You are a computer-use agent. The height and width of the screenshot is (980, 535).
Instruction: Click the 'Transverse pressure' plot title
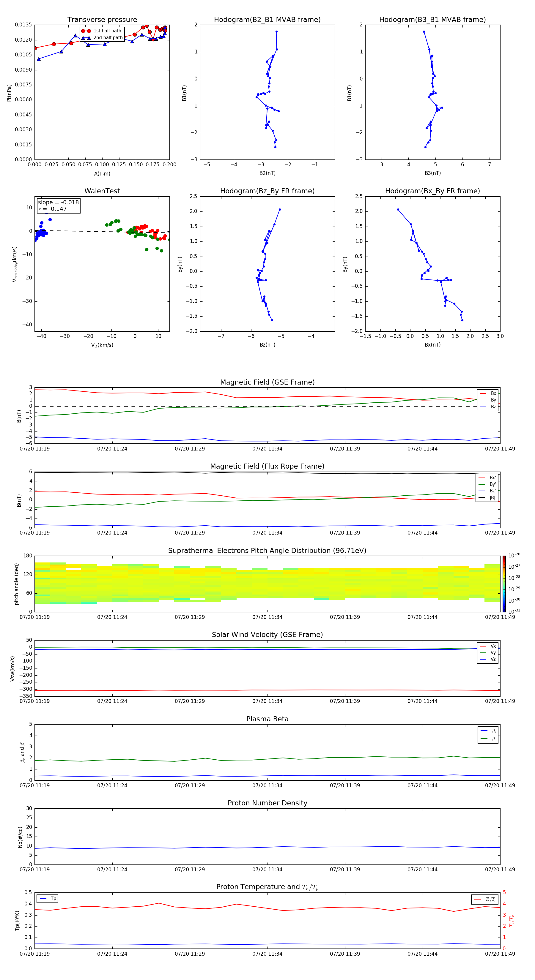(x=102, y=20)
